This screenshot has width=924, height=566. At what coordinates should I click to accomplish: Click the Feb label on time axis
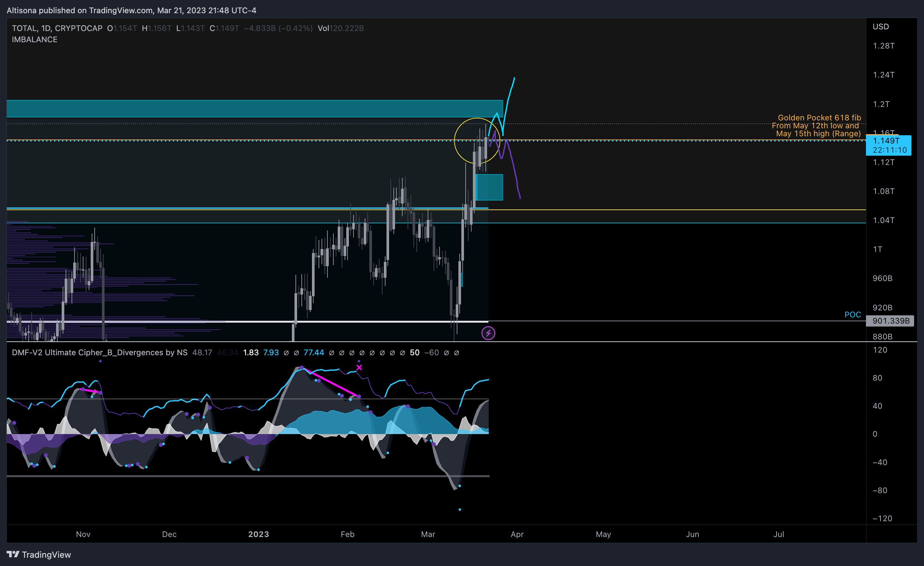tap(347, 534)
